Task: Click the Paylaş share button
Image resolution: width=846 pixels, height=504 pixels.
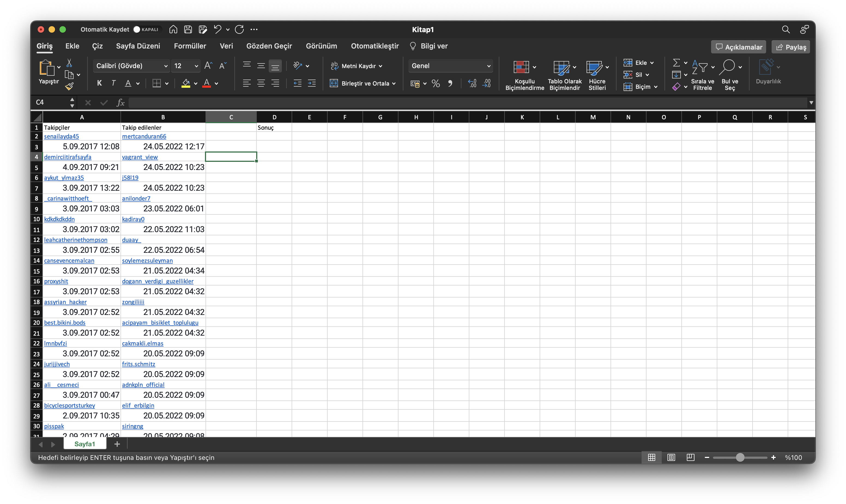Action: point(791,47)
